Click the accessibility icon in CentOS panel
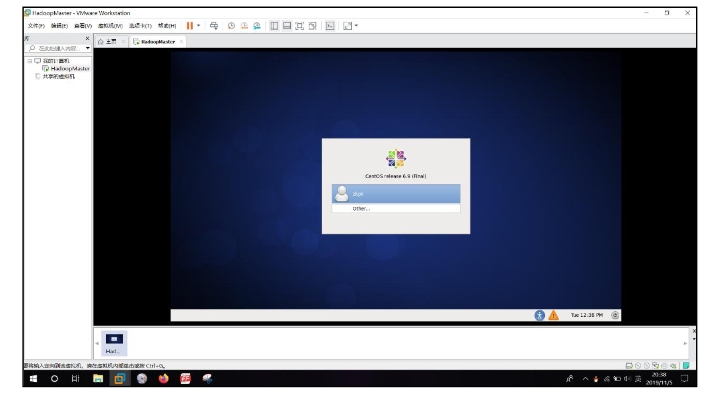This screenshot has height=397, width=723. click(539, 315)
